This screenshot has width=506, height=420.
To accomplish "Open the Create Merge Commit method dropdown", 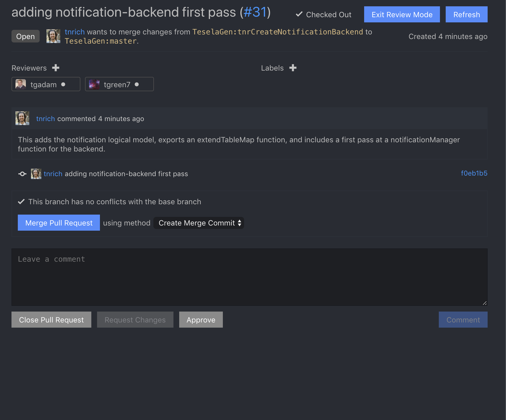I will 199,223.
